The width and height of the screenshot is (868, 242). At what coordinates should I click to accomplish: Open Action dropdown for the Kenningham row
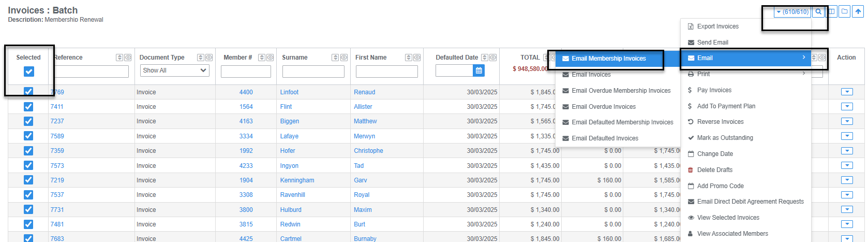point(847,180)
